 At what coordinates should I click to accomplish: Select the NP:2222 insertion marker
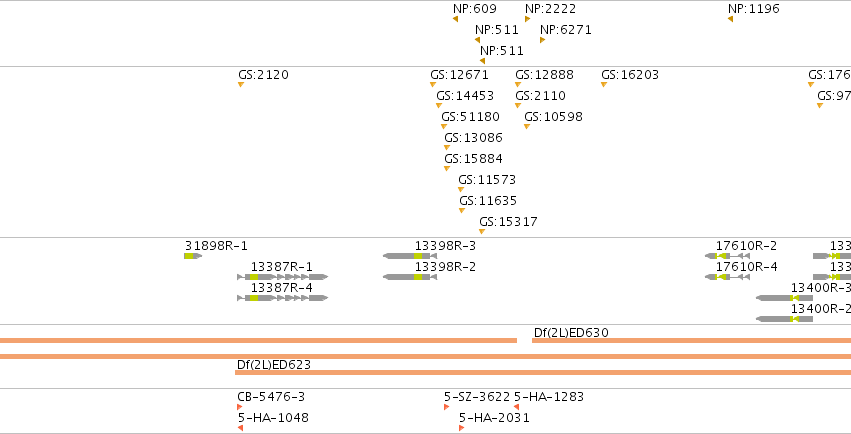528,19
